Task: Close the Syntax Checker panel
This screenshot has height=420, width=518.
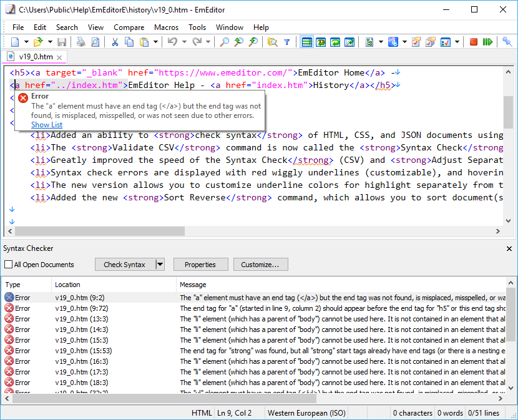Action: (509, 248)
